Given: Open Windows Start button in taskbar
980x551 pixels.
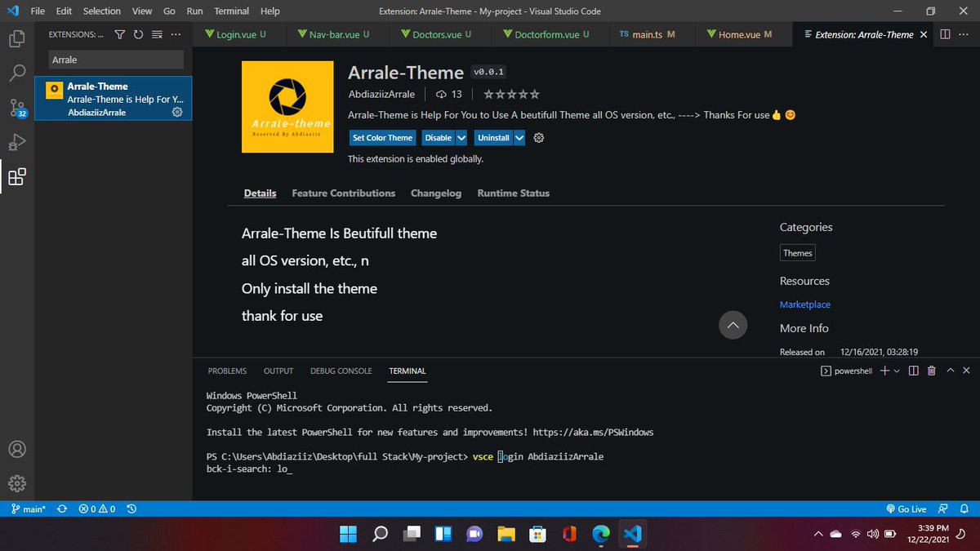Looking at the screenshot, I should pos(349,534).
